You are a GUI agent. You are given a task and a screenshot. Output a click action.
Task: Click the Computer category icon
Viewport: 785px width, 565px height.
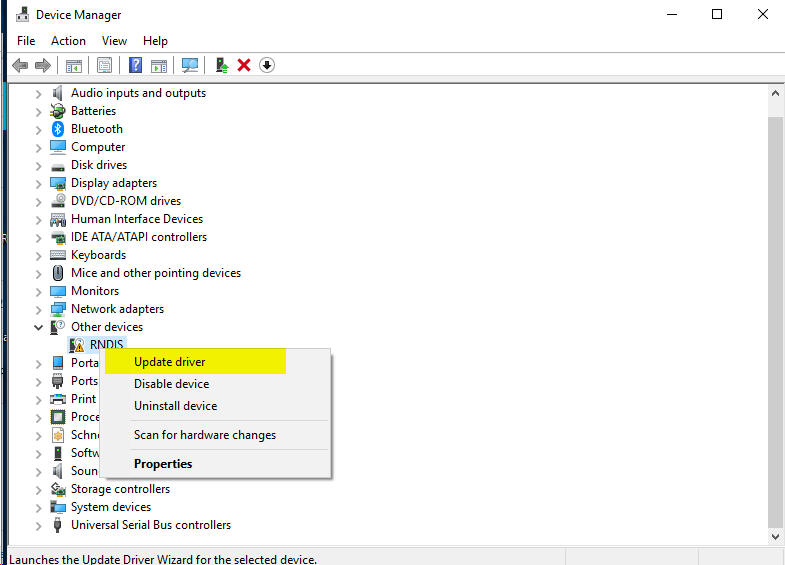coord(58,147)
